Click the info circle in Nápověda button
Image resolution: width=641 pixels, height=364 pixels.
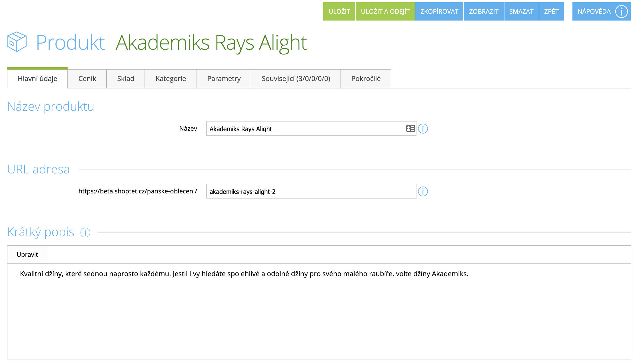(x=621, y=12)
